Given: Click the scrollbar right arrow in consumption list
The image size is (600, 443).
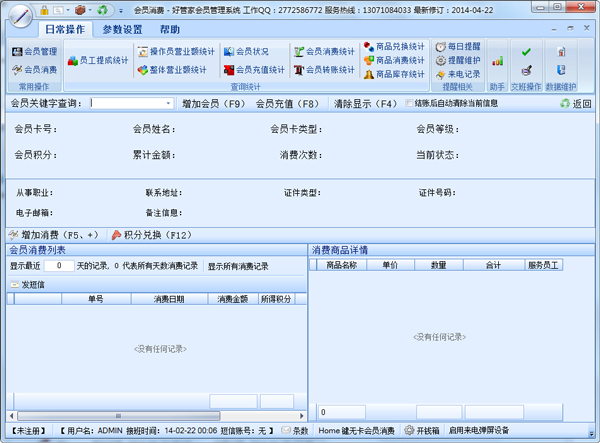Looking at the screenshot, I should tap(301, 415).
